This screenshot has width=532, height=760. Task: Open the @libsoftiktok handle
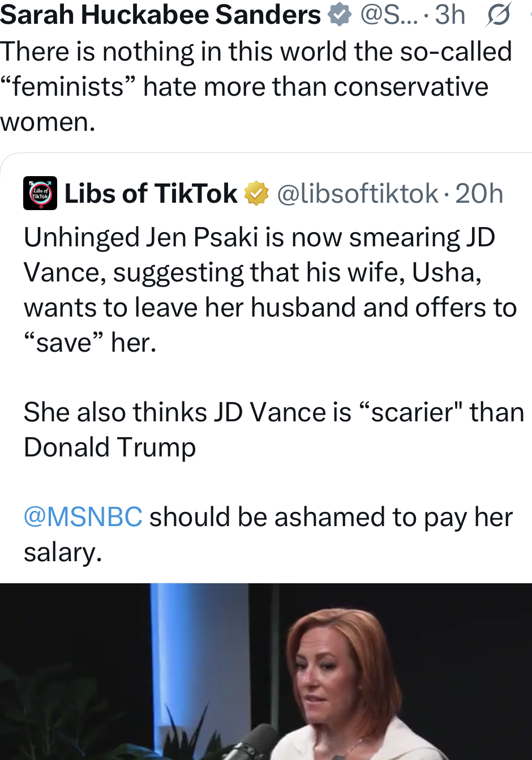click(358, 194)
